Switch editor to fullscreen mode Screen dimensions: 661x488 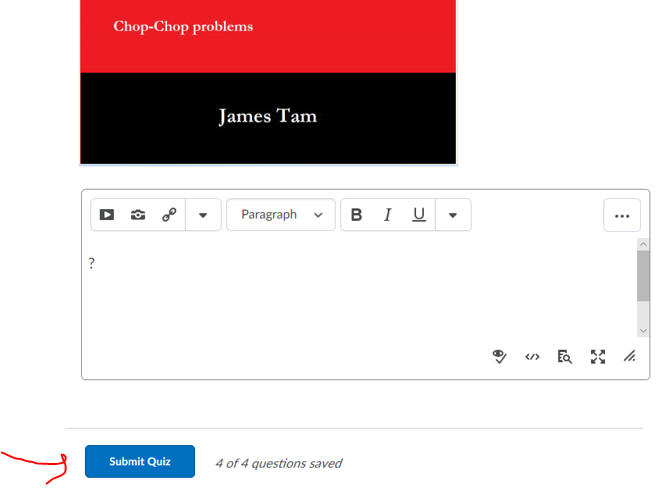coord(598,356)
